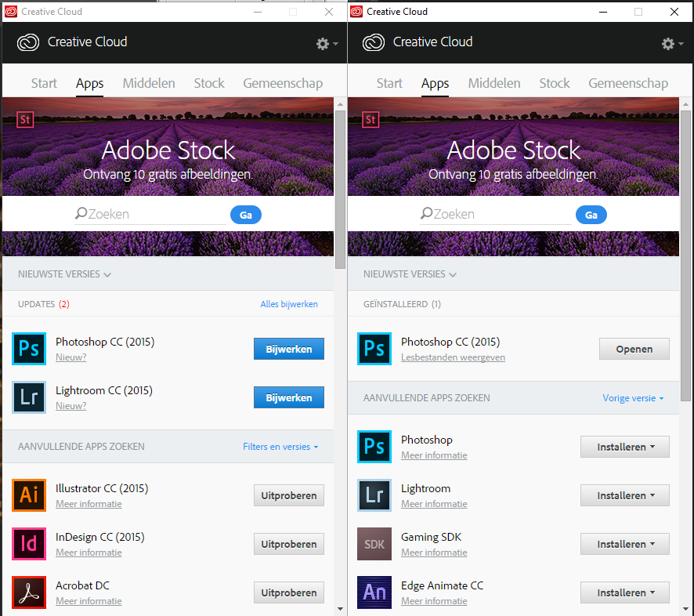
Task: Open Middelen tab in left window
Action: tap(149, 83)
